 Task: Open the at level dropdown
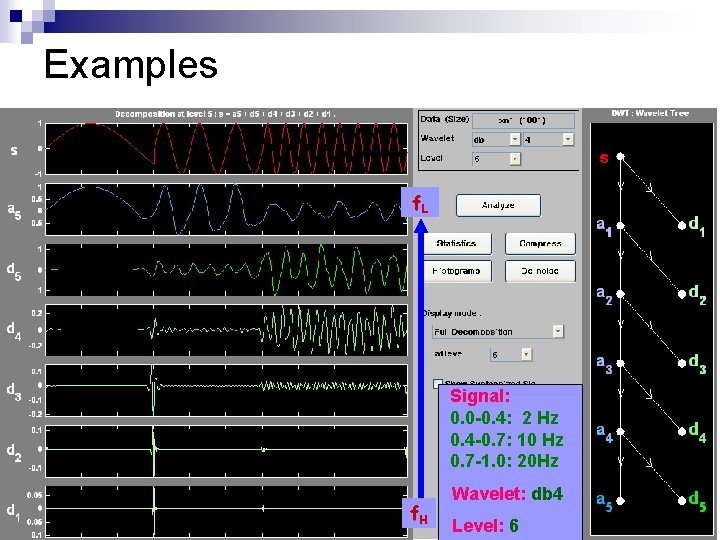511,354
